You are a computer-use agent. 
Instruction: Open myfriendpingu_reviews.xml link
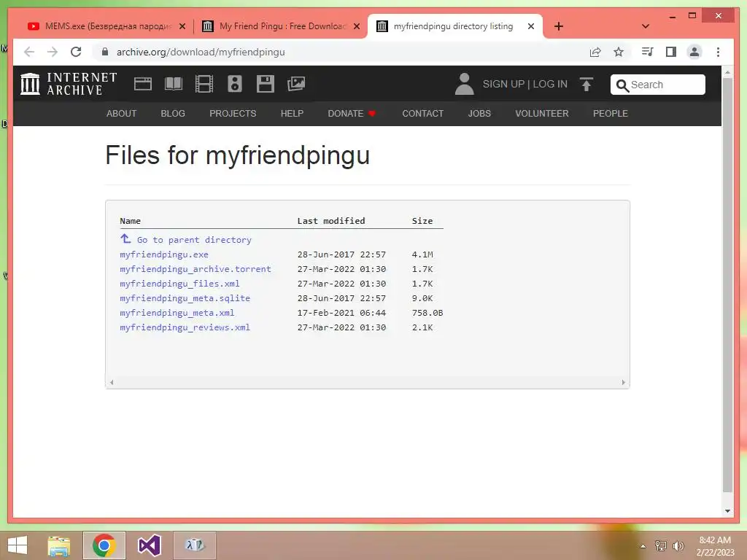(185, 327)
